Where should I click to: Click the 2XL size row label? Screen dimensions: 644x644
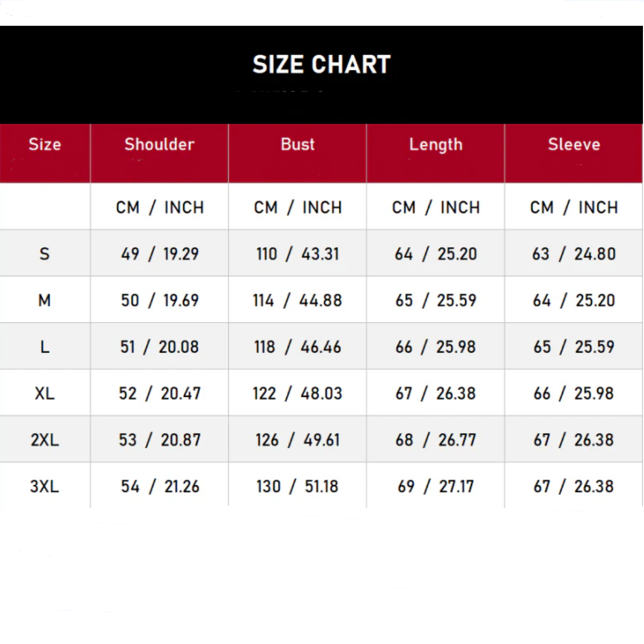coord(45,440)
